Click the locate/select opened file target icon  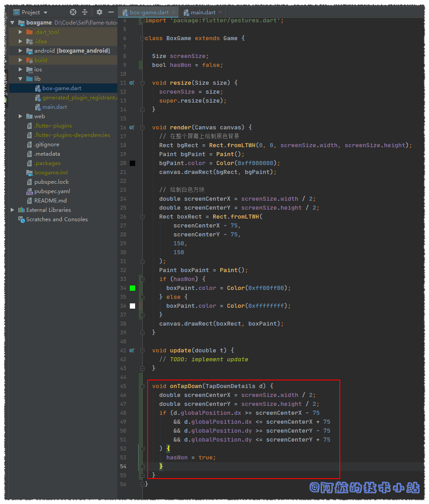73,12
